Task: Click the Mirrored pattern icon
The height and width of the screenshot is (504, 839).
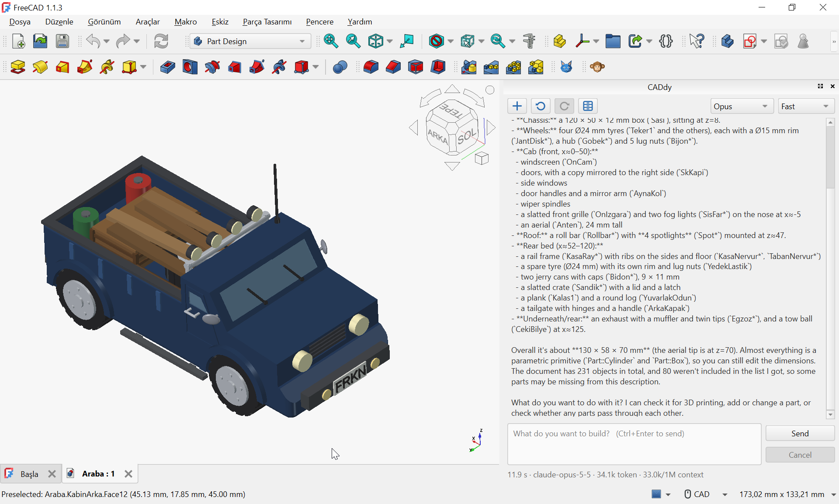Action: click(x=469, y=67)
